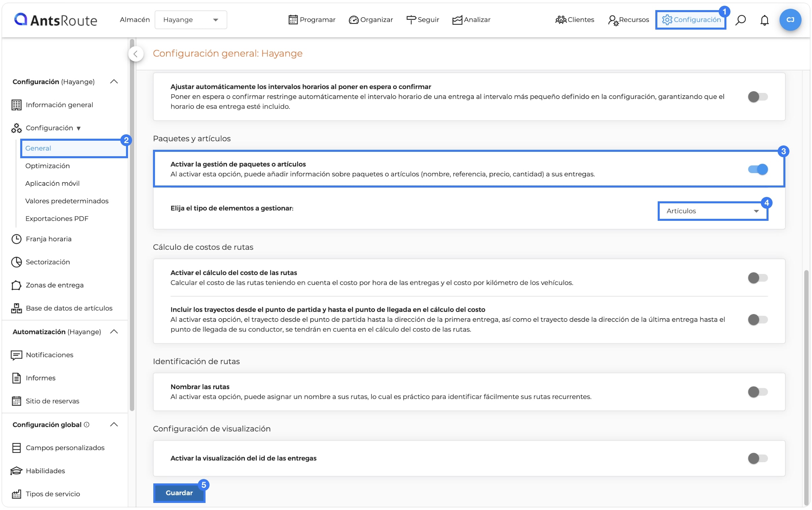Open the notifications bell icon
Viewport: 812px width, 510px height.
764,20
